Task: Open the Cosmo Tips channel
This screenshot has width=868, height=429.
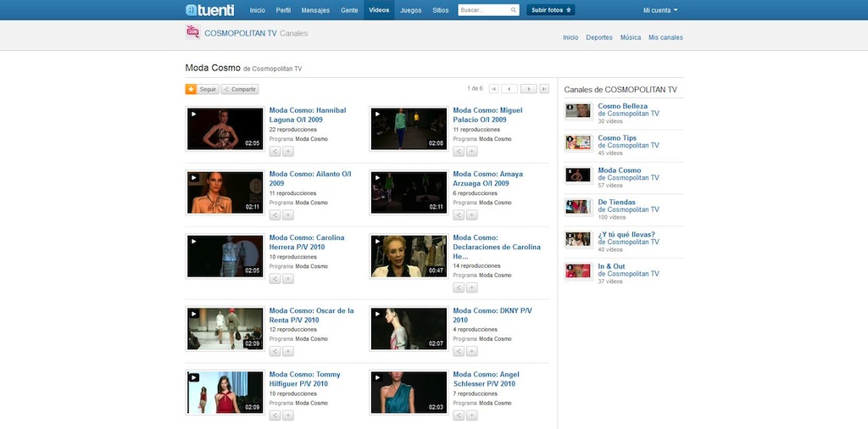Action: point(617,138)
